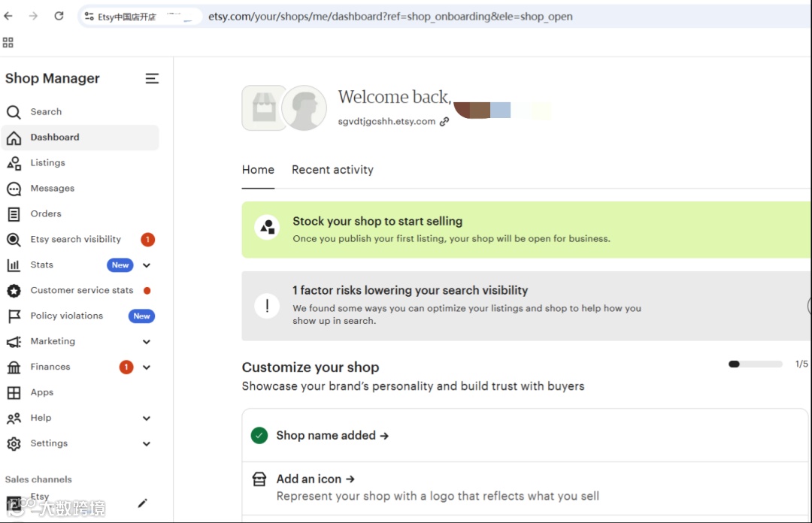The height and width of the screenshot is (523, 812).
Task: Click the Etsy search visibility icon
Action: tap(14, 239)
